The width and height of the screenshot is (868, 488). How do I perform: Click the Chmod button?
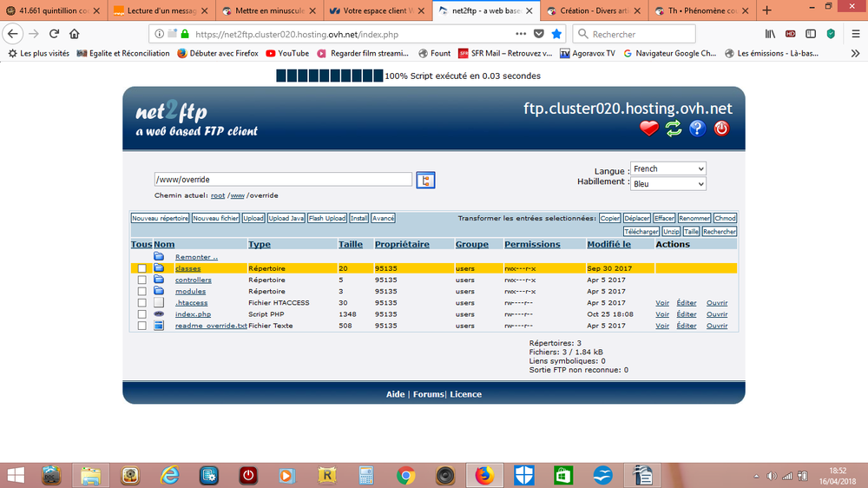tap(725, 218)
